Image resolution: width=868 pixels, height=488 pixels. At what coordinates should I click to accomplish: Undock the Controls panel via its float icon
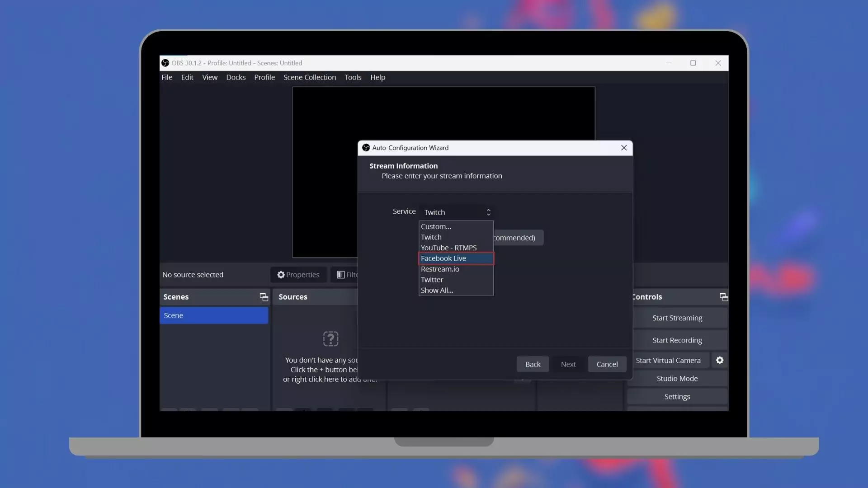[x=723, y=297]
